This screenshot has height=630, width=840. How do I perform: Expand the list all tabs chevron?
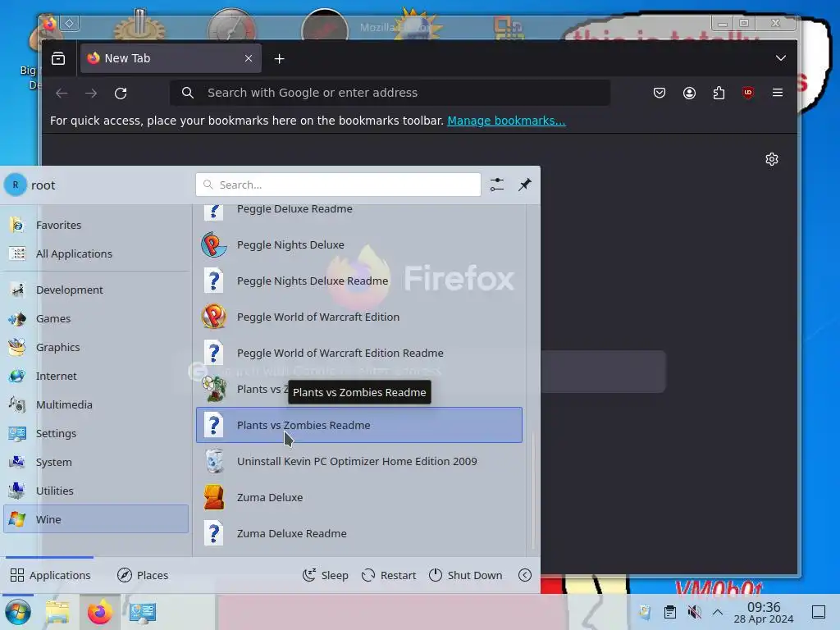coord(781,58)
